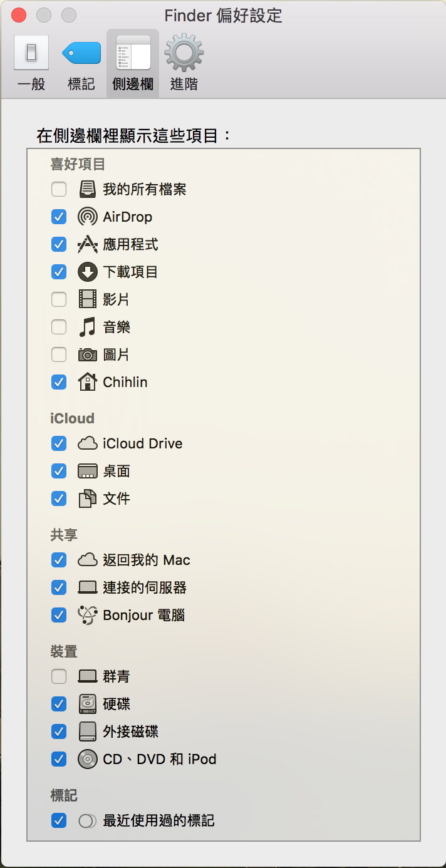Check the 影片 checkbox
Screen dimensions: 446x868
[x=59, y=299]
